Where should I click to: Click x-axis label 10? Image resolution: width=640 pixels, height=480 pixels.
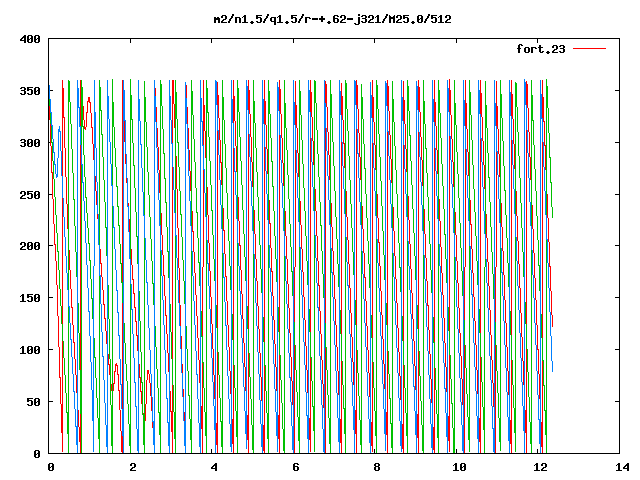tap(459, 467)
